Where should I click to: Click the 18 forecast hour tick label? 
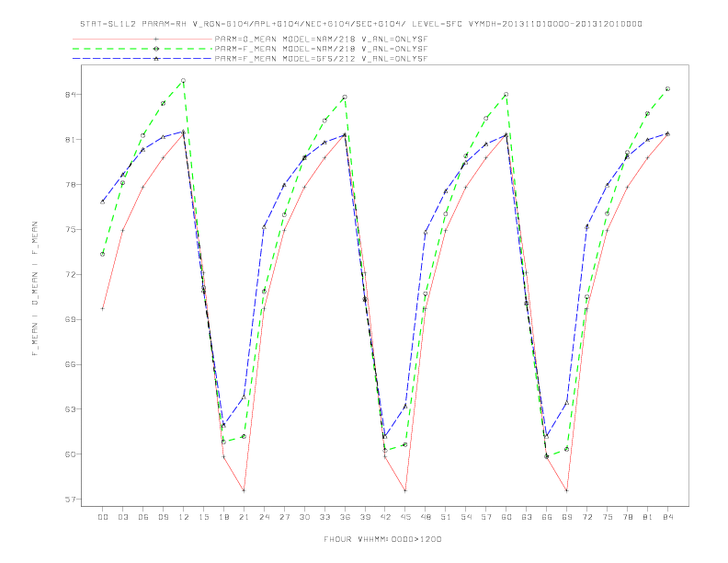pos(223,517)
